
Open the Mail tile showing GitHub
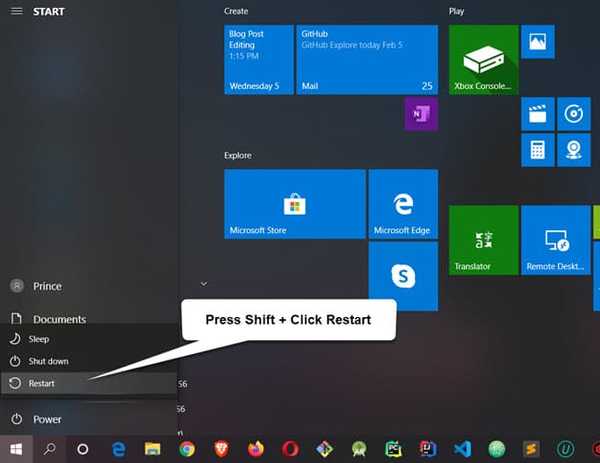[367, 59]
